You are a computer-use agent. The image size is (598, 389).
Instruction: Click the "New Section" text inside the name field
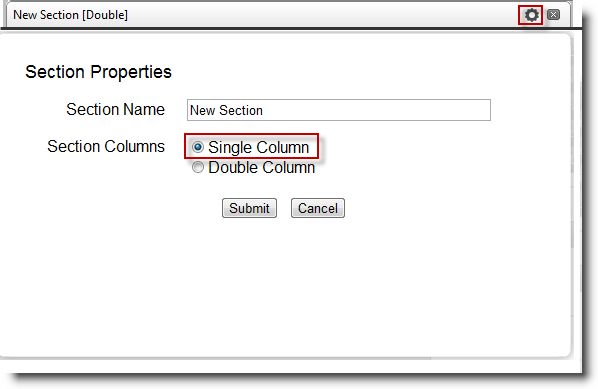coord(226,111)
